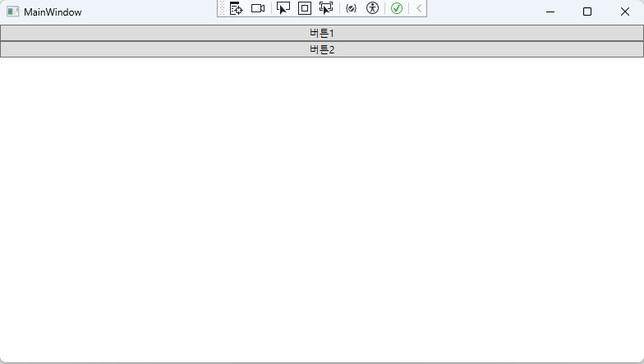
Task: Maximize the MainWindow window
Action: [x=587, y=12]
